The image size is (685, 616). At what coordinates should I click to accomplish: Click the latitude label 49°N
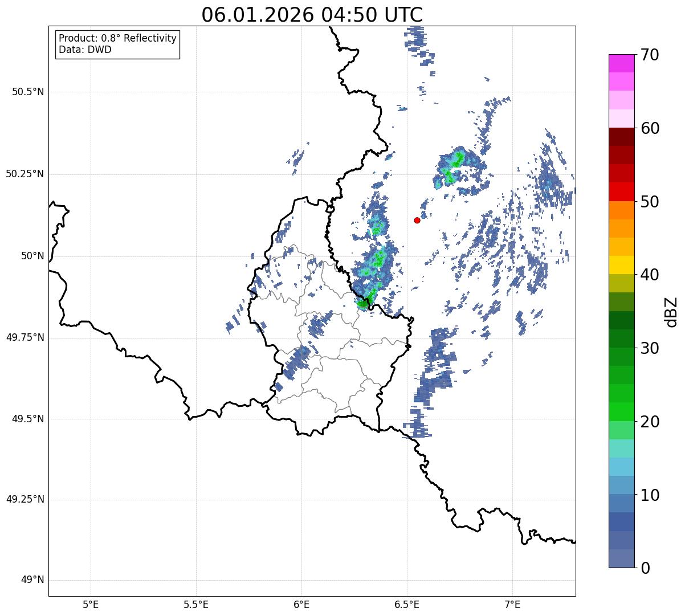pyautogui.click(x=32, y=580)
